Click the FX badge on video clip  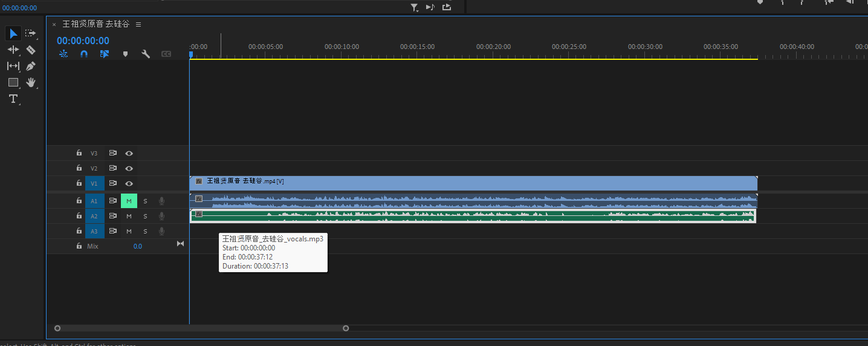[199, 181]
